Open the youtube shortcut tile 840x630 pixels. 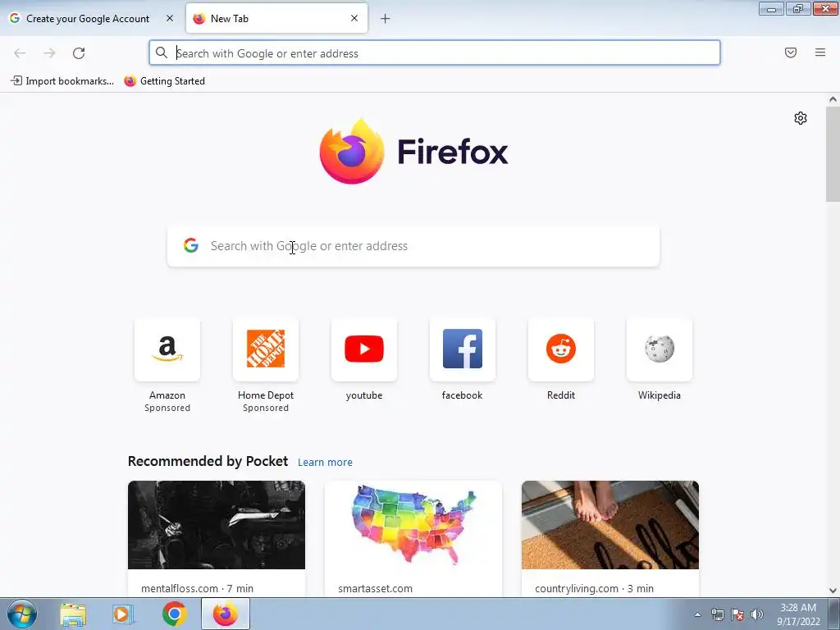tap(364, 349)
